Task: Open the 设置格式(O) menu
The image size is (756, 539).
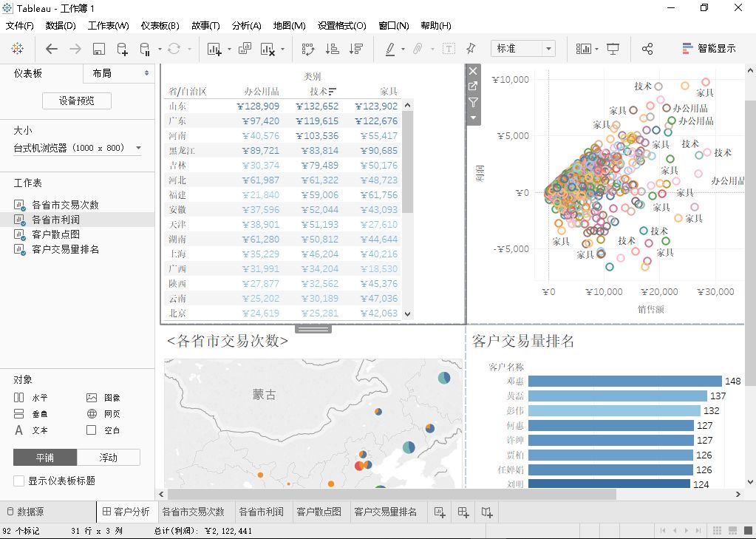Action: [342, 26]
